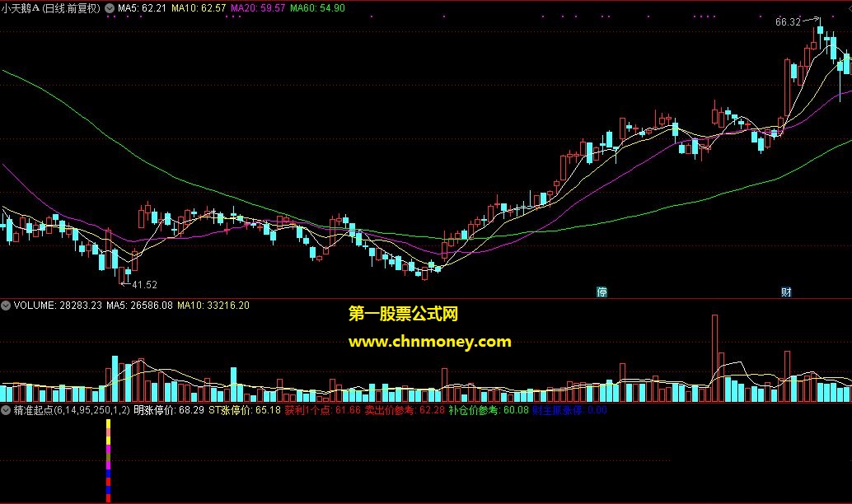
Task: Click the 获利1个点: 61.66 value
Action: coord(323,410)
